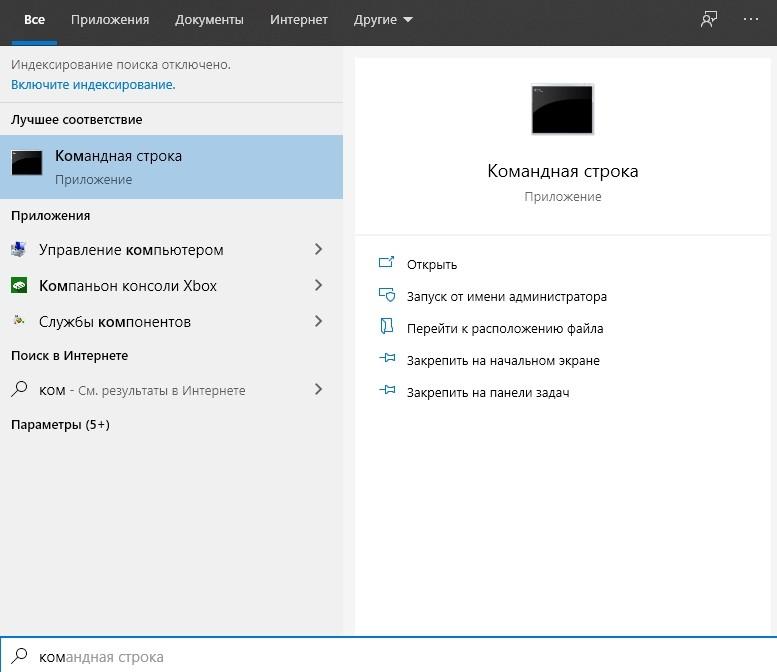Click the Параметры (5+) header
Image resolution: width=777 pixels, height=672 pixels.
60,425
